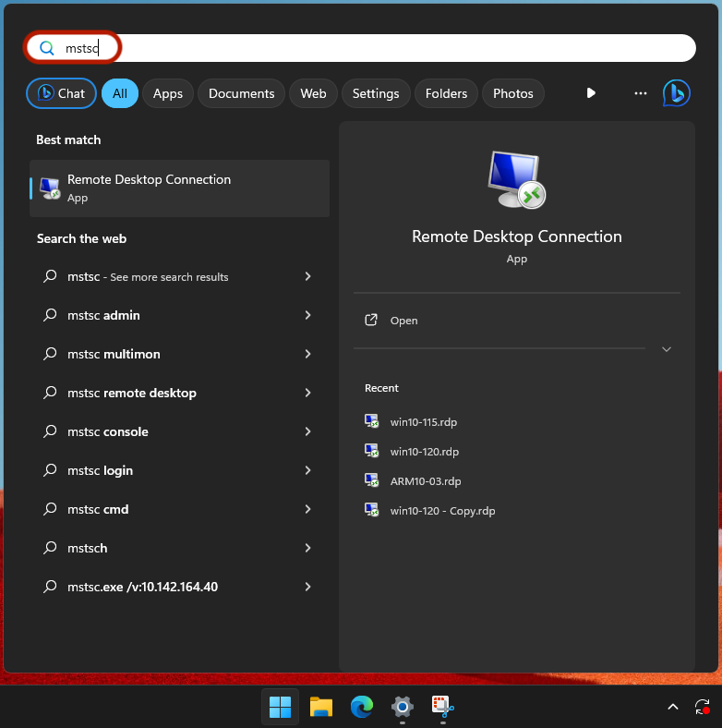The image size is (722, 728).
Task: Select web suggestion mstsc multimon
Action: tap(179, 354)
